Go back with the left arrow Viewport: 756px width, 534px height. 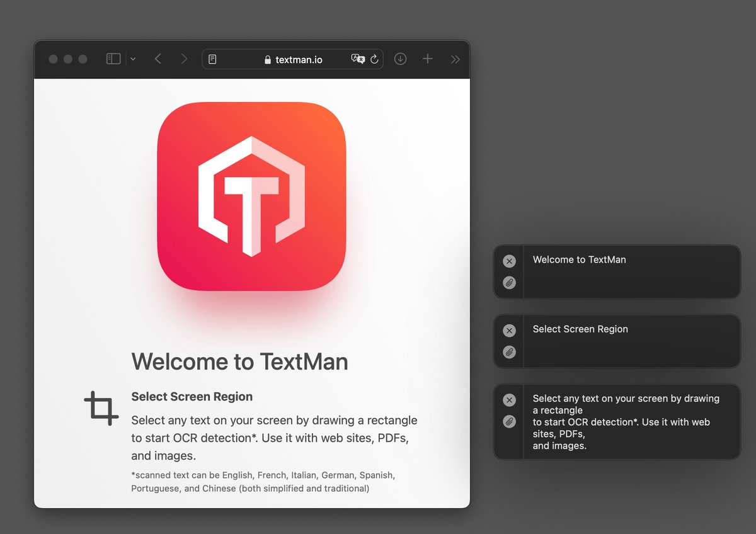[x=157, y=59]
